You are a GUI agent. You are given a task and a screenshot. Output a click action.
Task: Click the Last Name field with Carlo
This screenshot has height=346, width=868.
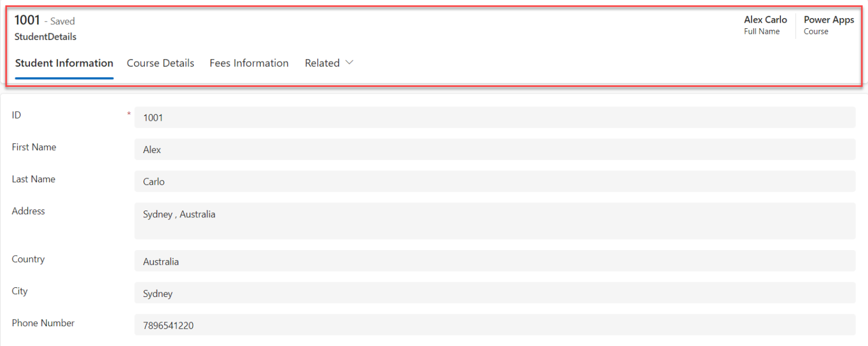494,182
